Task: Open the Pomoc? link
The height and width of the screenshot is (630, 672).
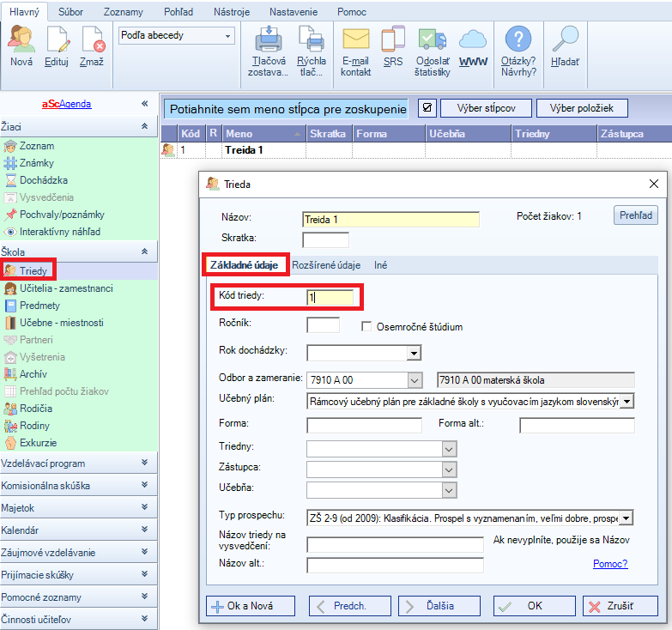Action: point(610,564)
